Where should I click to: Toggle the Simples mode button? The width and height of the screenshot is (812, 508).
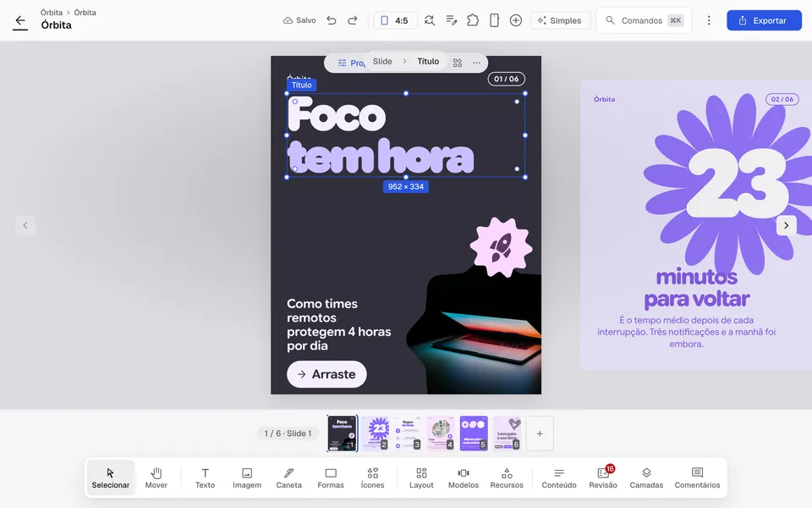(x=560, y=20)
